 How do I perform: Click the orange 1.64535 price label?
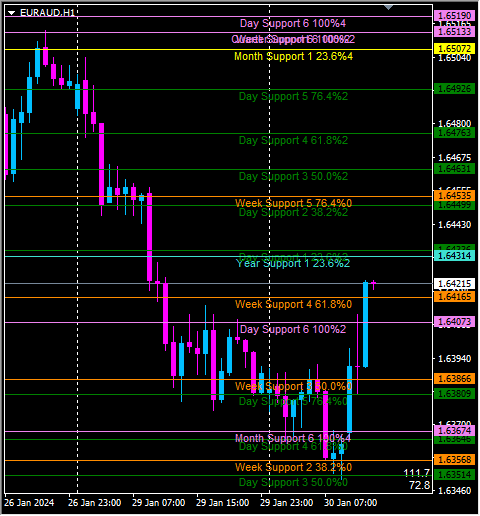click(455, 196)
